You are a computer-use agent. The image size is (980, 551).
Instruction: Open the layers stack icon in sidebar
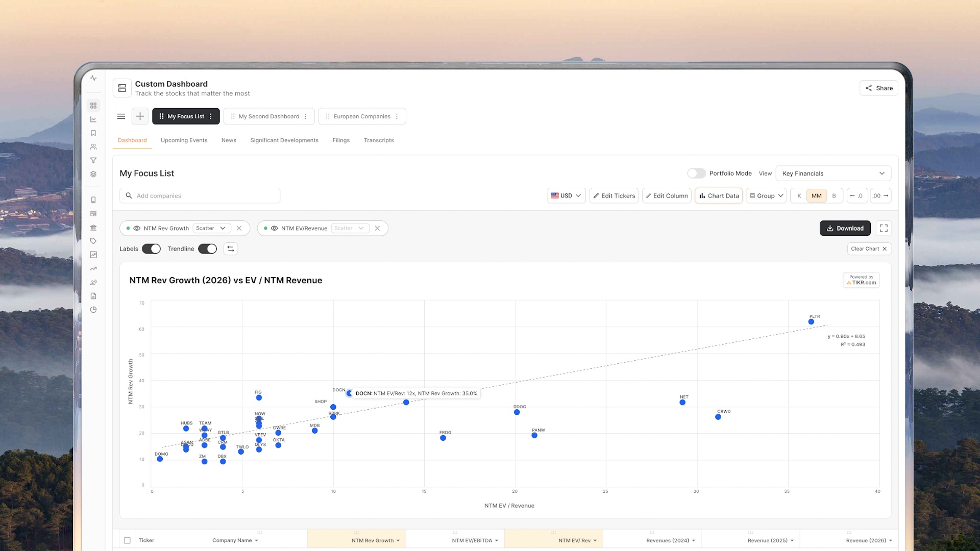pos(93,174)
